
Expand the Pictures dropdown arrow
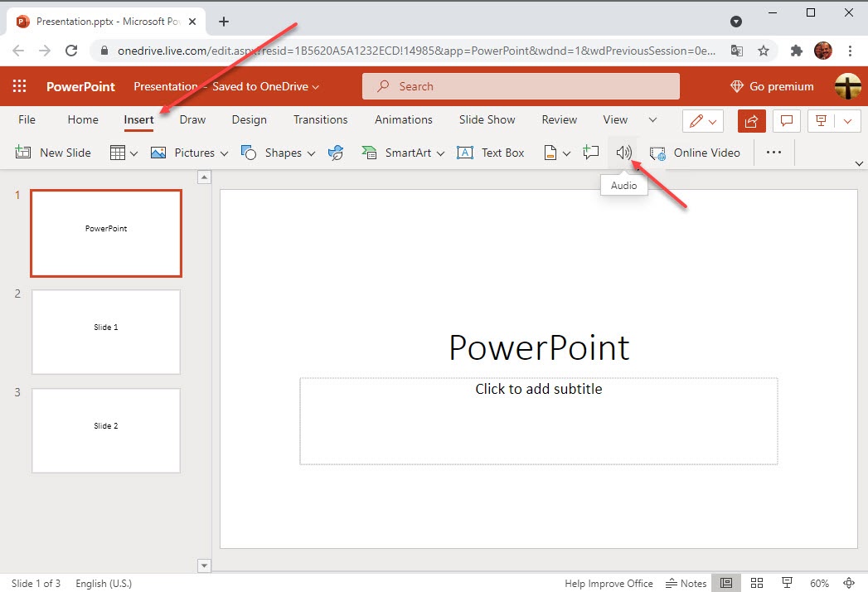224,153
